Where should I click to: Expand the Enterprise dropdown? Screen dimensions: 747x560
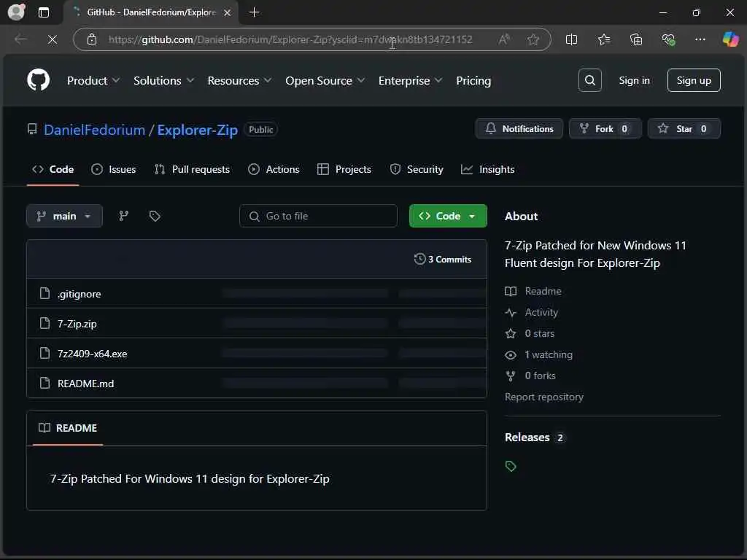(410, 80)
